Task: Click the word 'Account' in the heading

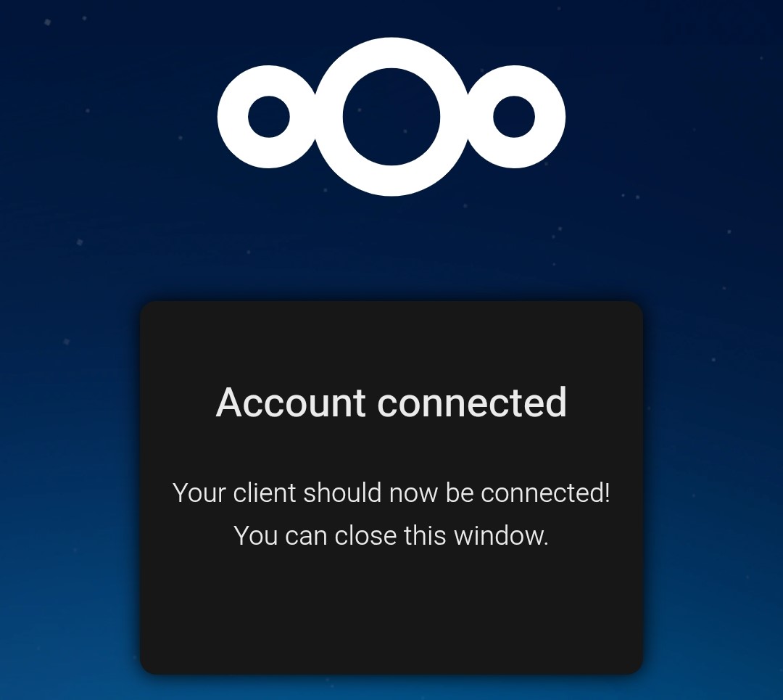Action: coord(291,402)
